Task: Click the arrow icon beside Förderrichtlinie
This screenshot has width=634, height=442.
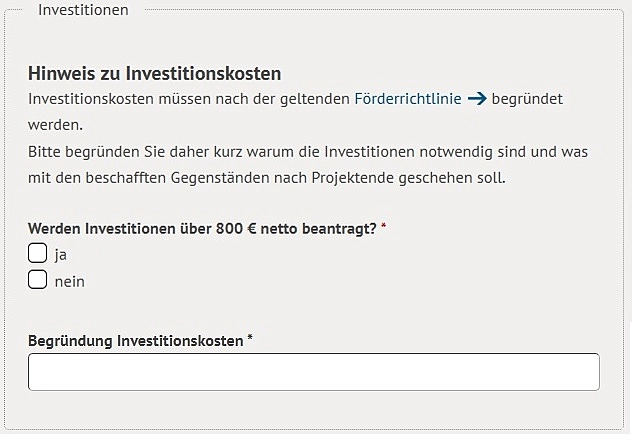Action: pos(476,99)
